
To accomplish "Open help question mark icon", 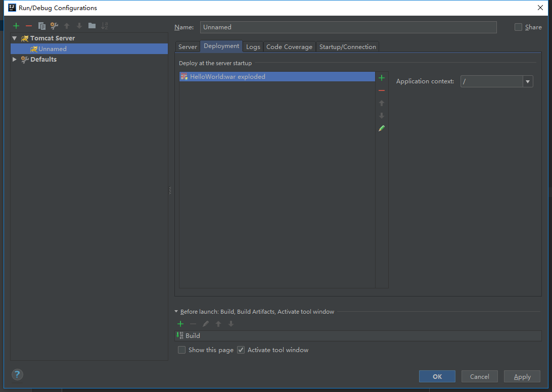I will (x=17, y=375).
